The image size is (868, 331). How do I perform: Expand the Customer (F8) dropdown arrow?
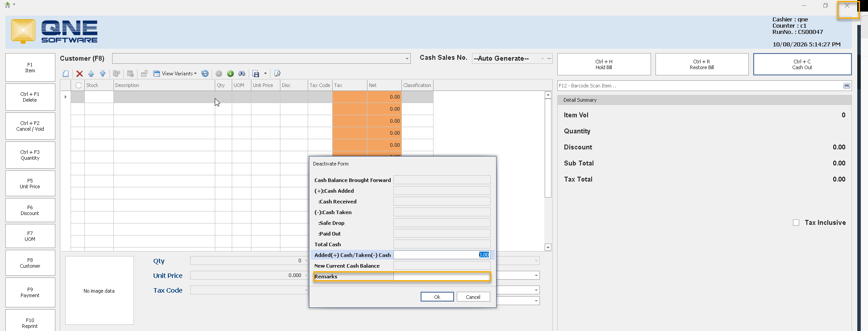(x=407, y=58)
